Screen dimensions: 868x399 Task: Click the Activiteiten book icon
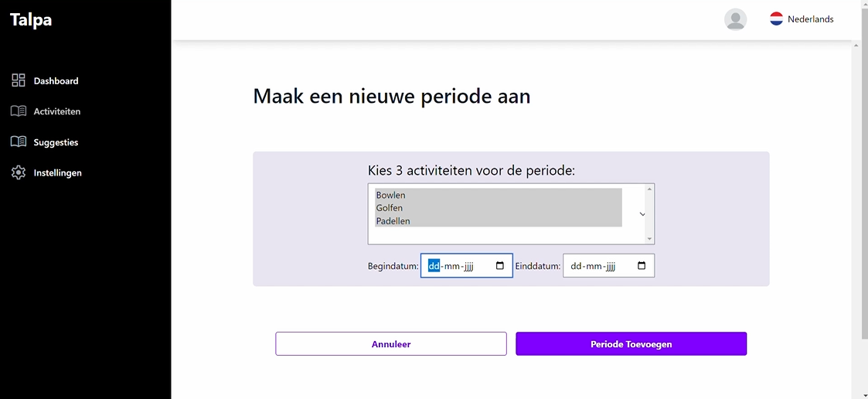point(19,111)
